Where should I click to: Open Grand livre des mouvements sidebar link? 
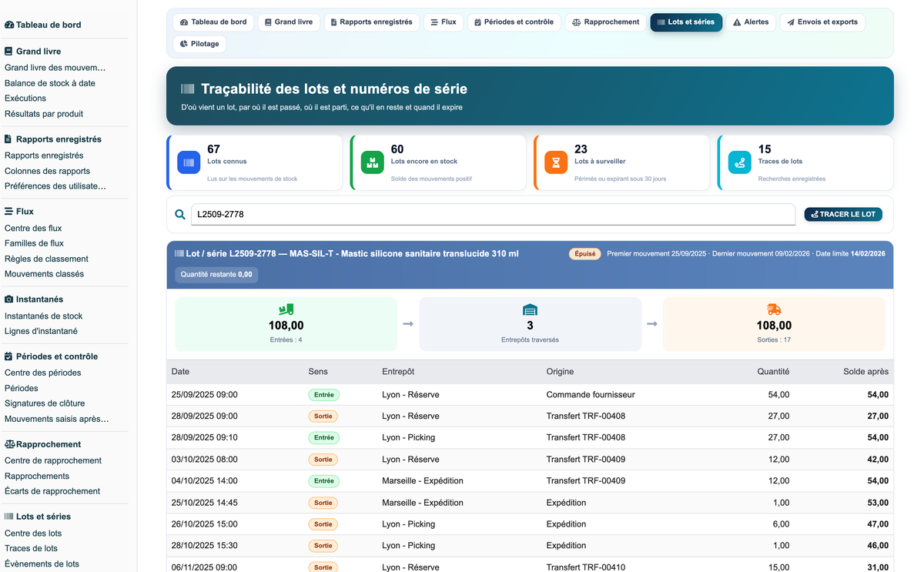[x=55, y=68]
